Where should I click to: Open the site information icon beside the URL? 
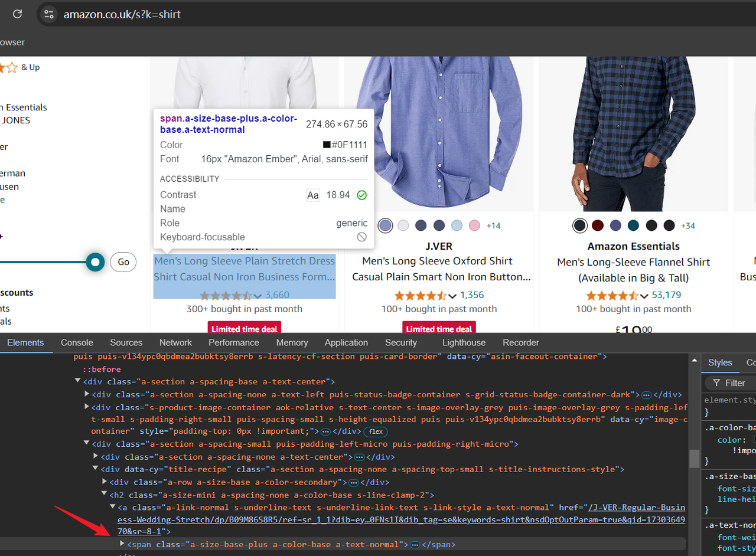coord(49,14)
